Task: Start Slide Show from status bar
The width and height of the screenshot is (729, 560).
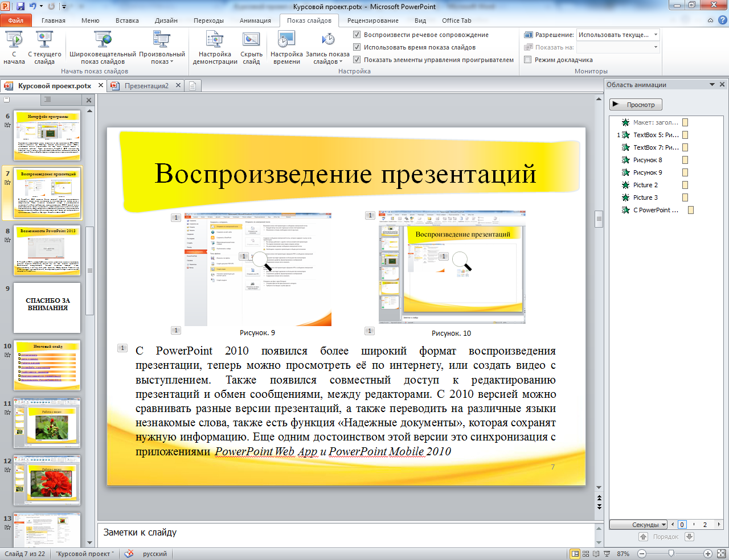Action: (x=607, y=553)
